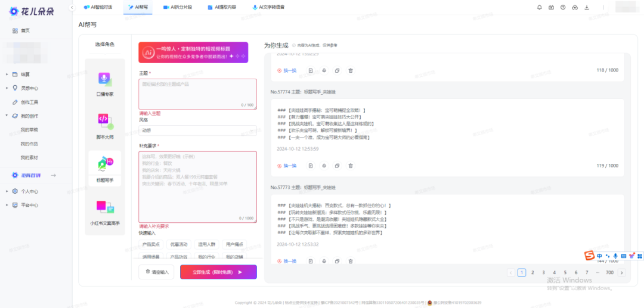
Task: Delete the 119 / 1000 result
Action: (351, 166)
